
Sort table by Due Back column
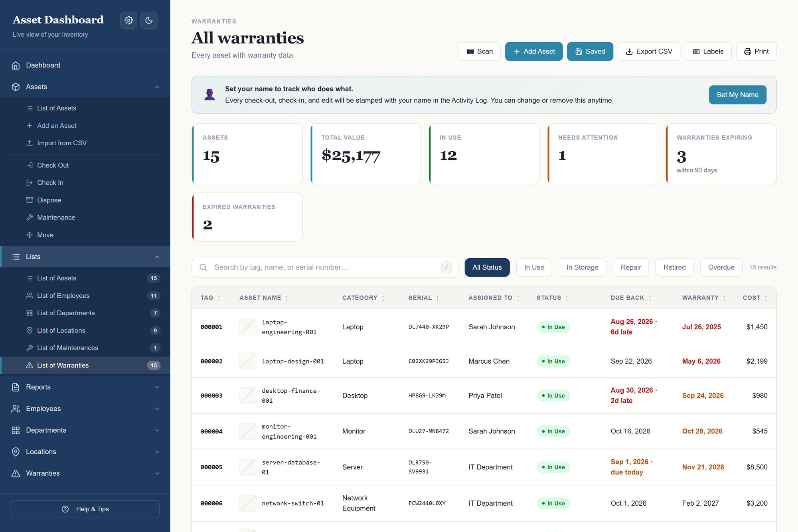click(x=631, y=298)
